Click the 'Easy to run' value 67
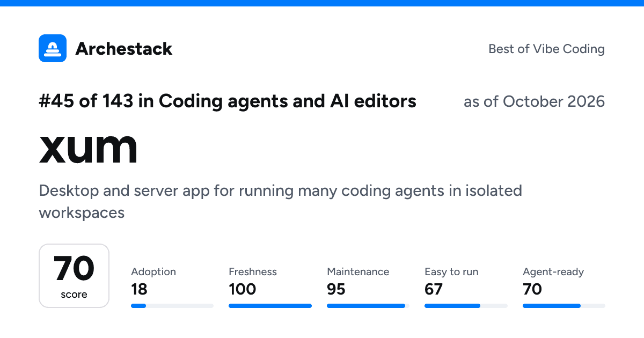The height and width of the screenshot is (338, 644). (x=434, y=290)
